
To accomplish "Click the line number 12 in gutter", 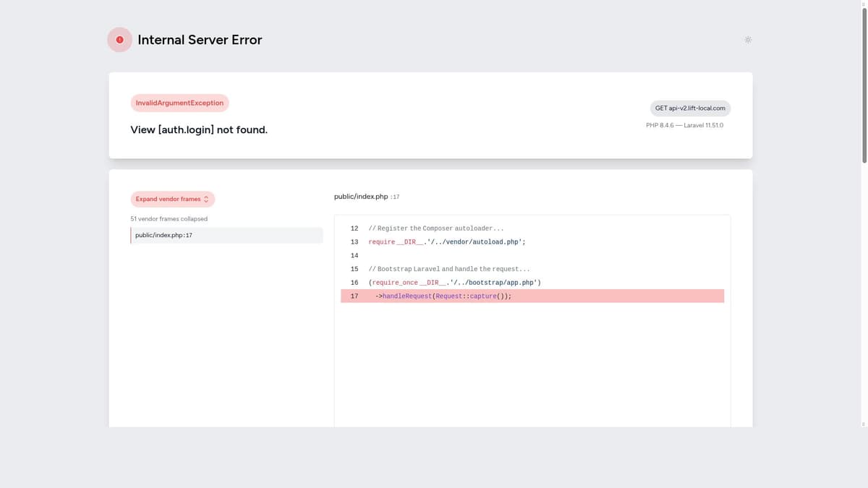I will [x=354, y=228].
